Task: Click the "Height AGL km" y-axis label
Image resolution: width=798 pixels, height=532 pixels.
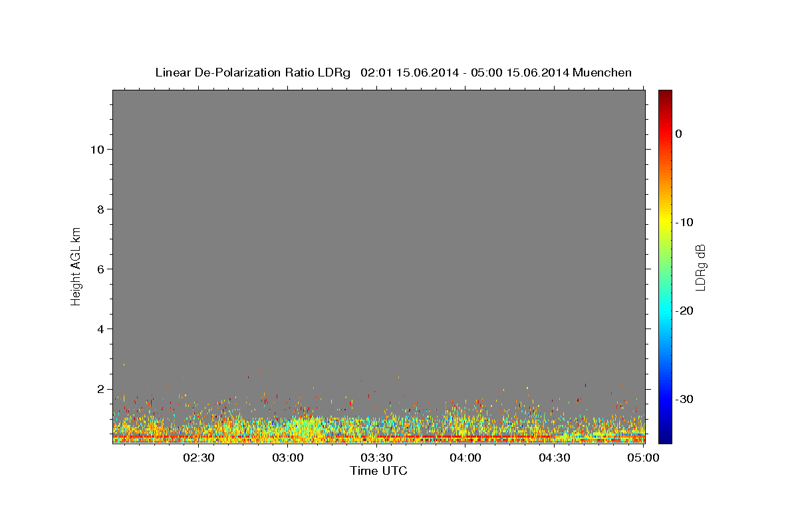Action: (76, 265)
